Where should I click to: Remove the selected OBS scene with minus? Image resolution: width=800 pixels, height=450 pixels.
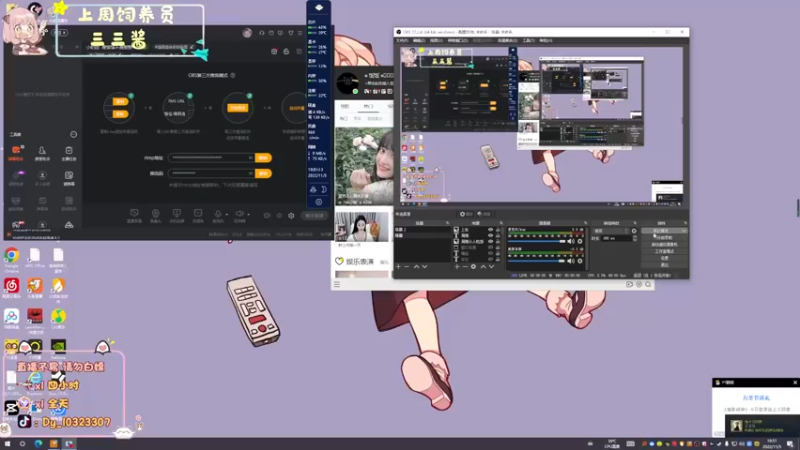tap(407, 267)
